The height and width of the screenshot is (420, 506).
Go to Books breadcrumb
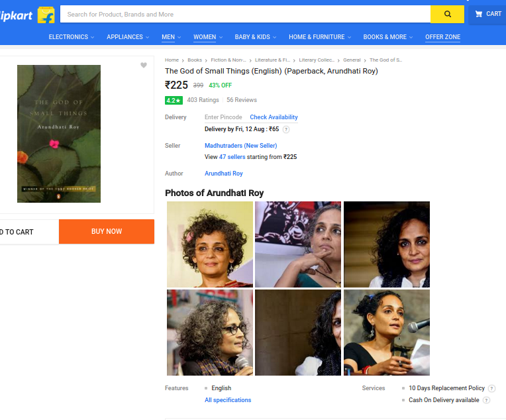pyautogui.click(x=195, y=60)
